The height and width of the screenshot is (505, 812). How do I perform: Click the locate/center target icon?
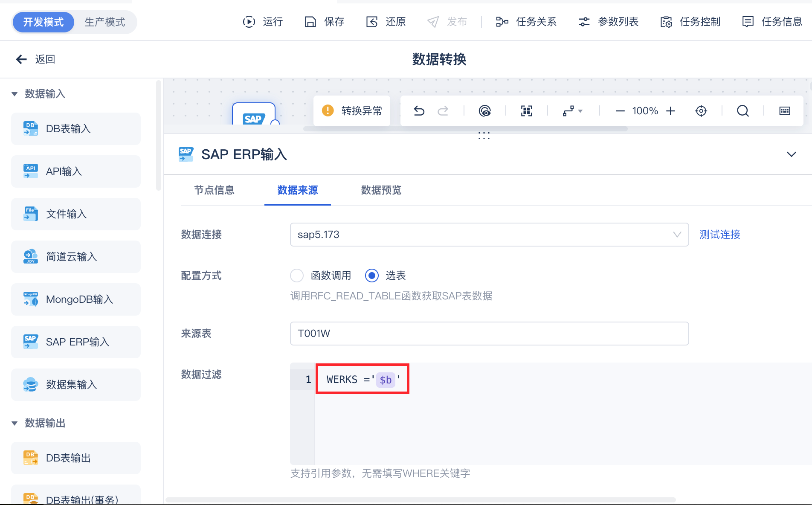[701, 111]
